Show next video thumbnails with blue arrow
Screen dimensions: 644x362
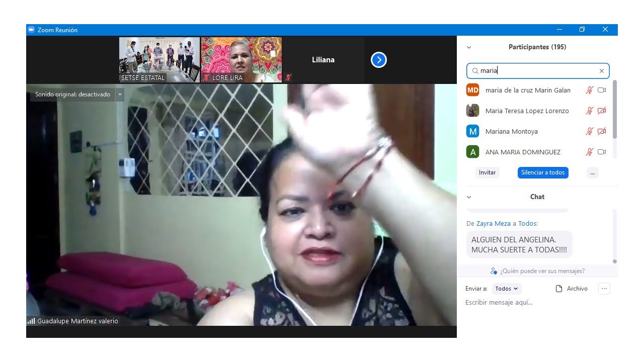pyautogui.click(x=378, y=60)
